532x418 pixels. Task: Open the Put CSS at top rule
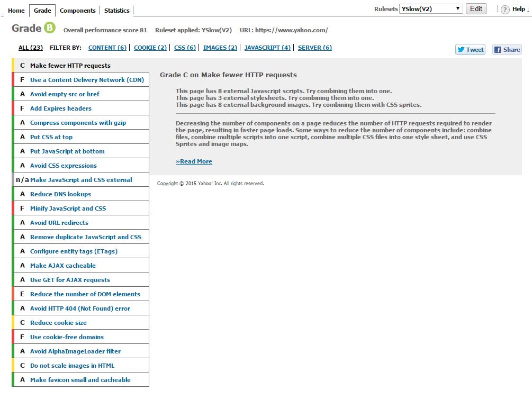coord(81,137)
